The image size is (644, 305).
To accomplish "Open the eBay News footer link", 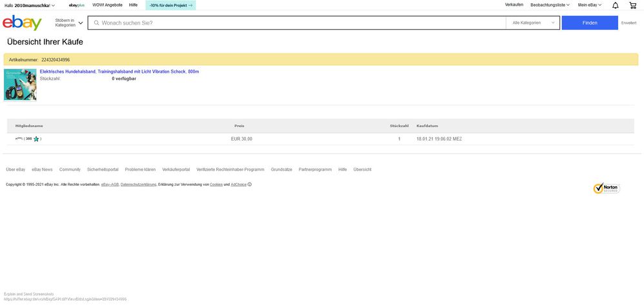I will tap(42, 170).
